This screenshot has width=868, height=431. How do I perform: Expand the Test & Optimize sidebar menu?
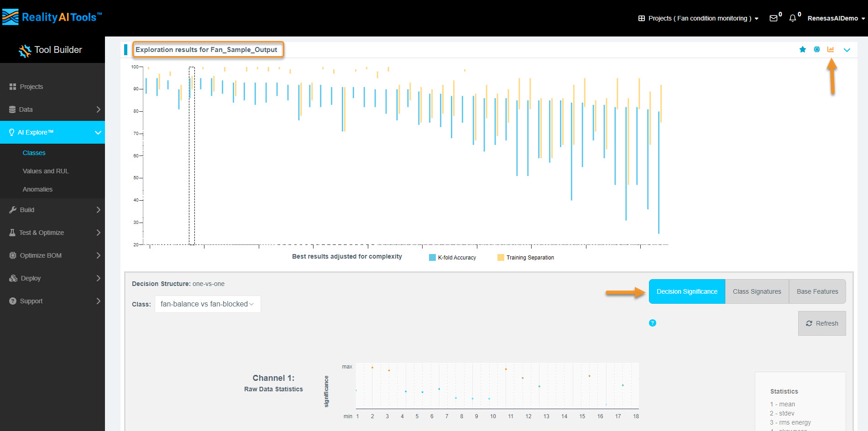pos(52,233)
